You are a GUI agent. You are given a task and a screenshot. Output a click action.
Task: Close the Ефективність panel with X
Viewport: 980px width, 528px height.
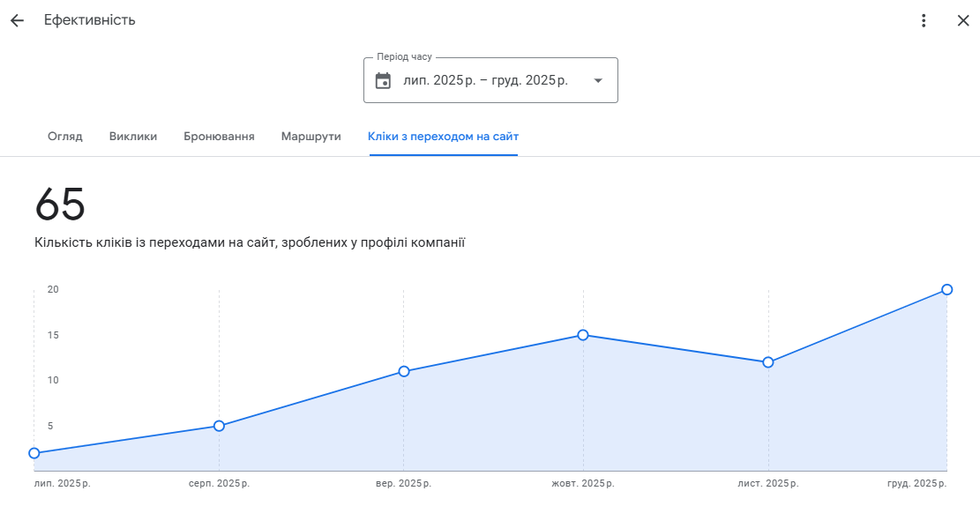pos(962,20)
